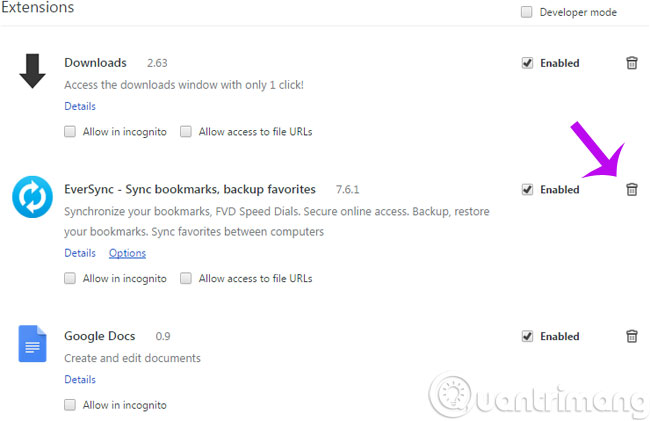
Task: Uncheck Enabled for EverSync extension
Action: 527,189
